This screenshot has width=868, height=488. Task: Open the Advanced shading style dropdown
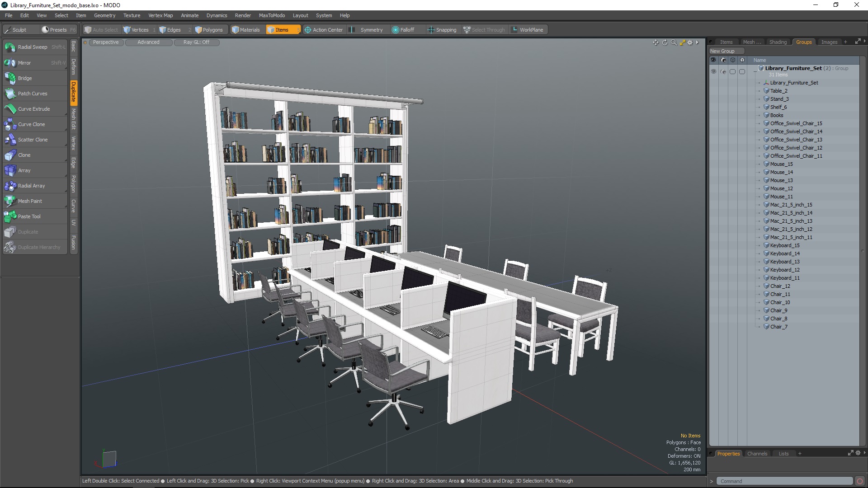tap(148, 42)
